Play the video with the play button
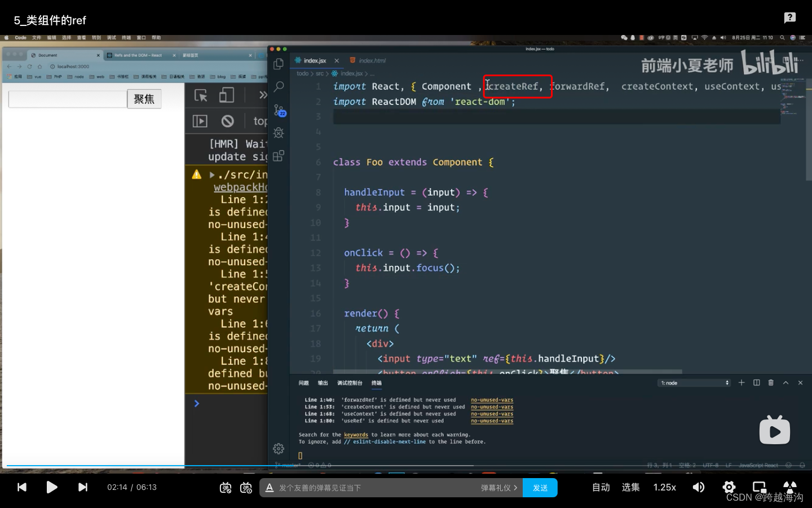The height and width of the screenshot is (508, 812). pyautogui.click(x=51, y=487)
